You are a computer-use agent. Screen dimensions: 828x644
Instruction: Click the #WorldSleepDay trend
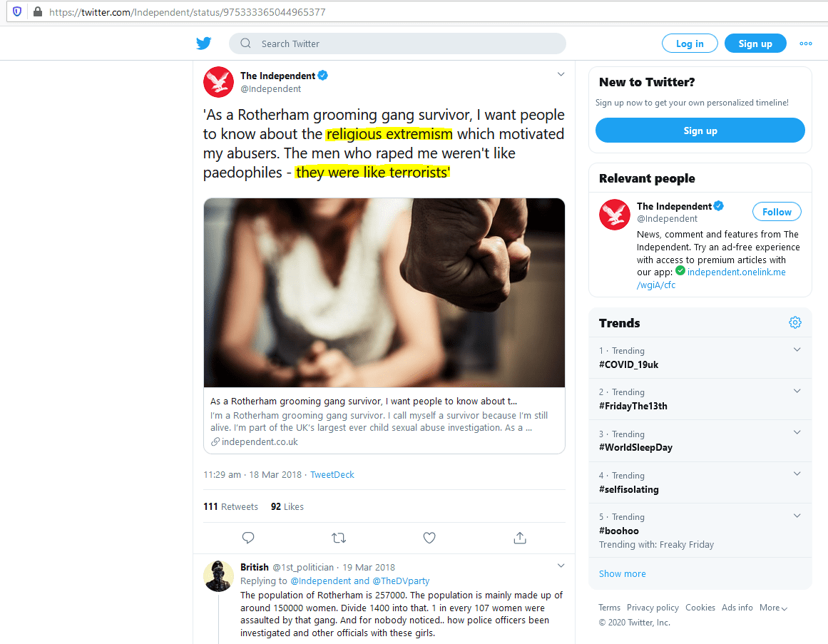[635, 448]
